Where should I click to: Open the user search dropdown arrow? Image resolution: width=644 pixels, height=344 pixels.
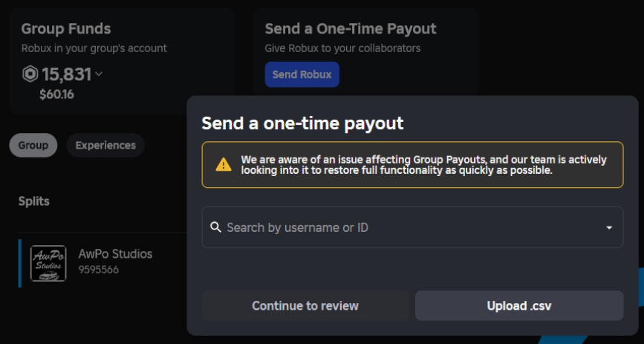(x=610, y=227)
